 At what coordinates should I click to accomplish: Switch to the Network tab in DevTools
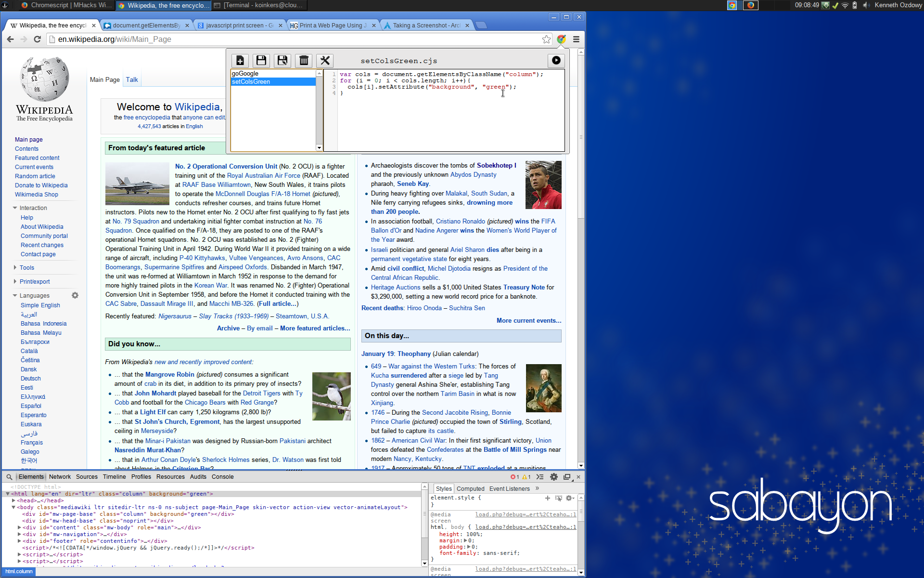click(x=60, y=477)
